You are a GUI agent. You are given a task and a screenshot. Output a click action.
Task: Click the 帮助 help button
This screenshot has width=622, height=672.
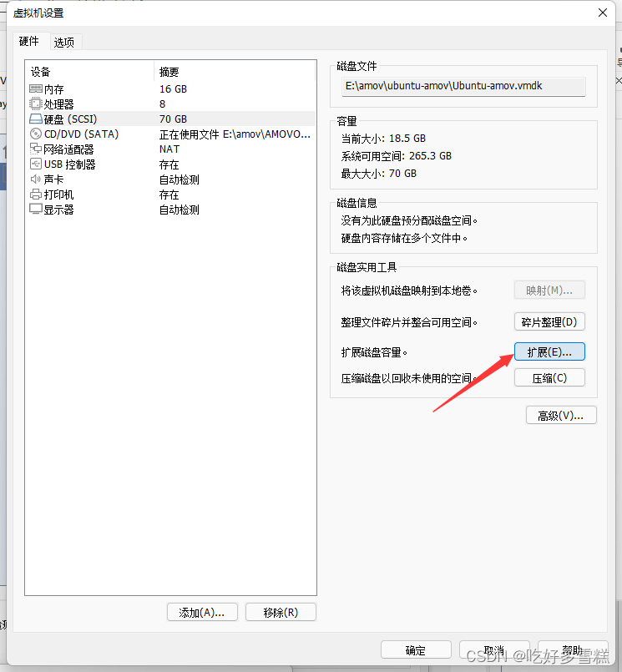click(x=573, y=650)
